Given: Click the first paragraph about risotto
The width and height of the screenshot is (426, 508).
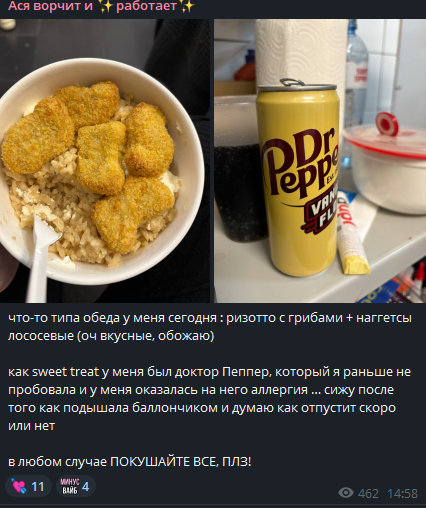Looking at the screenshot, I should pyautogui.click(x=210, y=327).
